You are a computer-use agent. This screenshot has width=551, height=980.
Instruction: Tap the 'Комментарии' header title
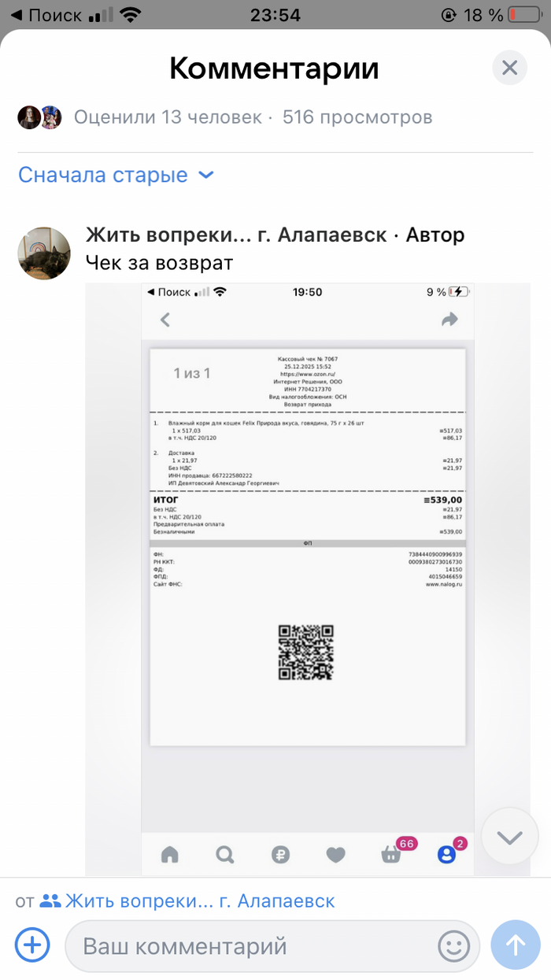click(x=274, y=68)
